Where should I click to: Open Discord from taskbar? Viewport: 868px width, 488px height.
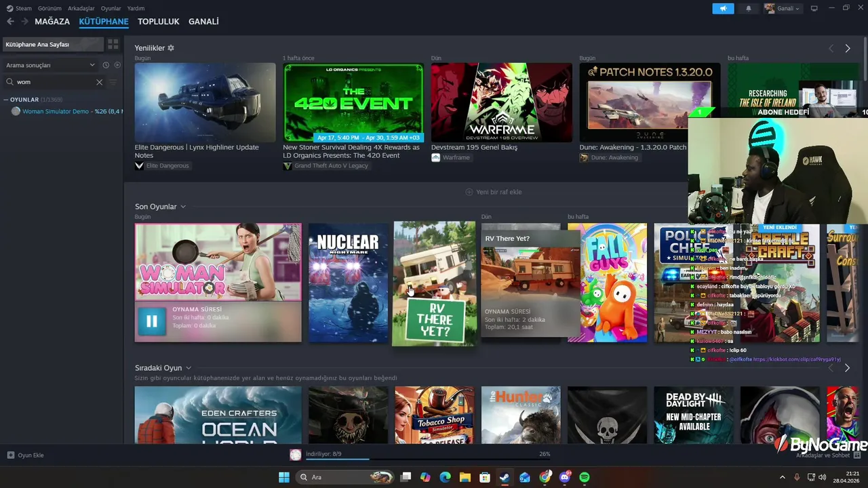click(565, 477)
